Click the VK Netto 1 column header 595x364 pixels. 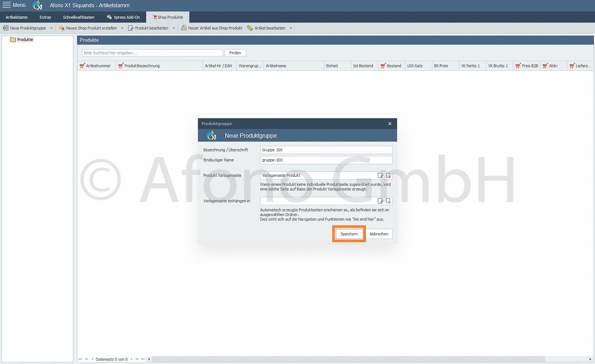tap(472, 65)
